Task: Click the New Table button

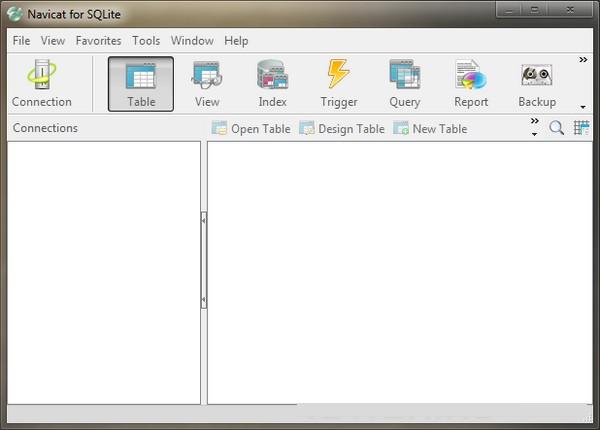Action: tap(430, 129)
